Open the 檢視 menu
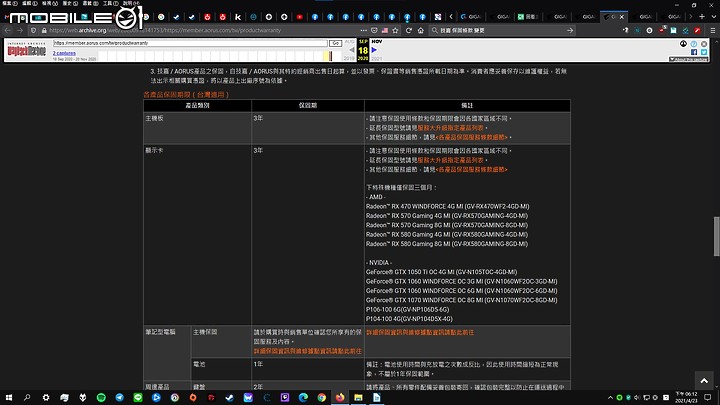Viewport: 720px width, 405px height. [x=50, y=3]
